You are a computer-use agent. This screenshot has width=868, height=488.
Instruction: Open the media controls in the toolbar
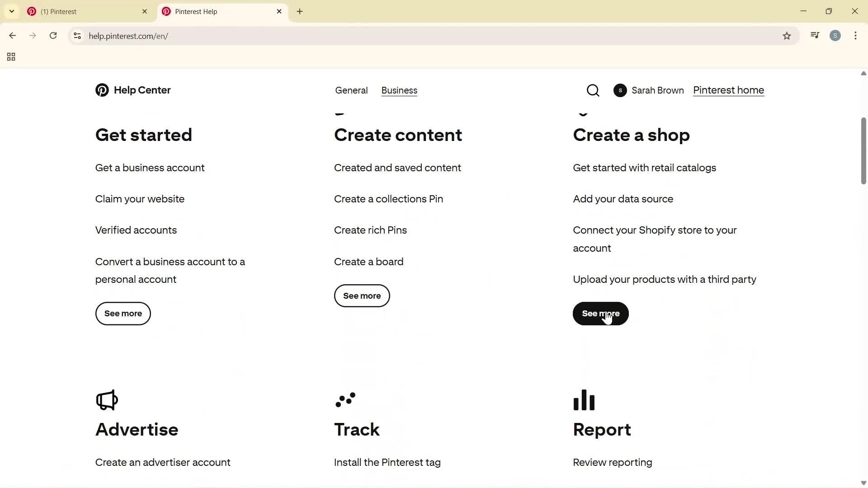pos(815,35)
